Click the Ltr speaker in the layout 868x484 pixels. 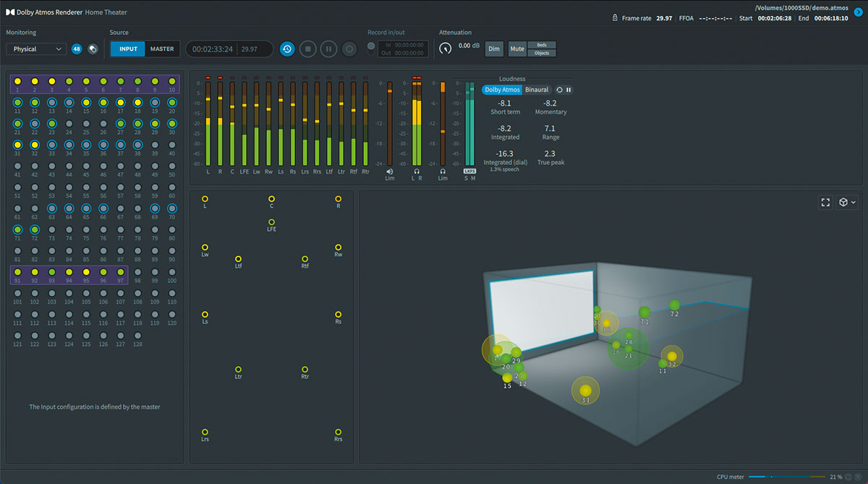pyautogui.click(x=238, y=369)
